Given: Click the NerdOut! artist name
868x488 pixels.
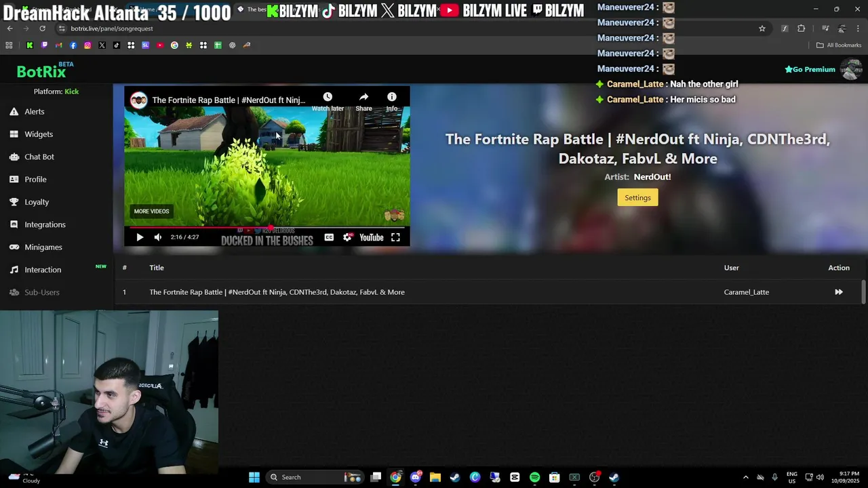Looking at the screenshot, I should click(x=652, y=177).
